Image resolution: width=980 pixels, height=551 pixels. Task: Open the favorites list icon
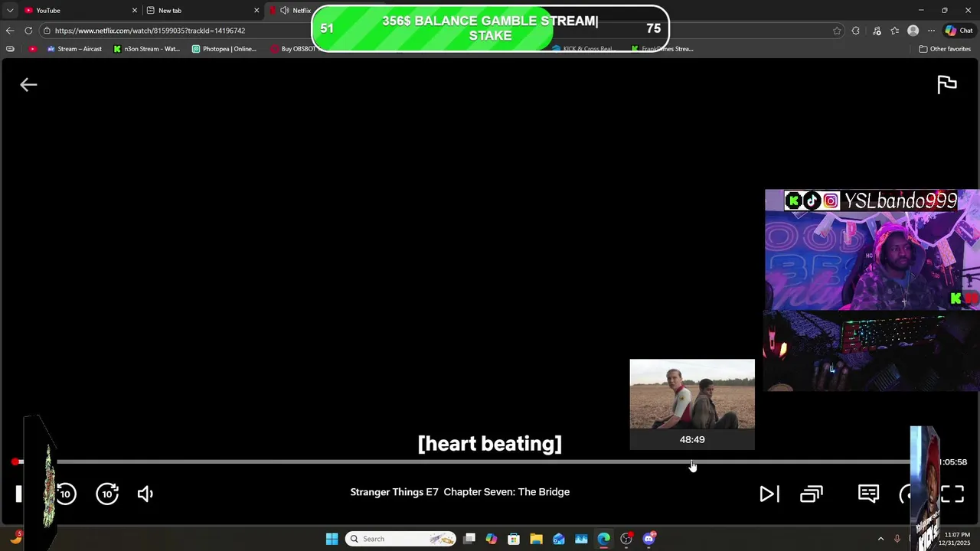[895, 31]
